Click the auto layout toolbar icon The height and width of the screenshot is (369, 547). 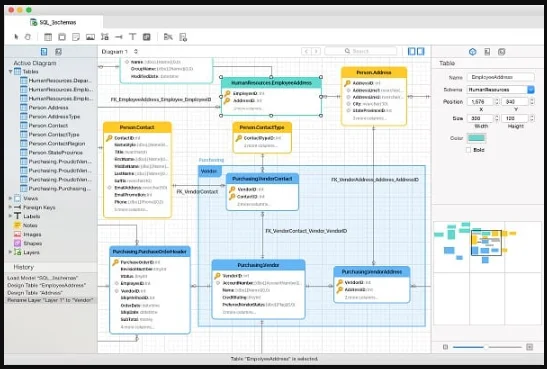tap(168, 37)
